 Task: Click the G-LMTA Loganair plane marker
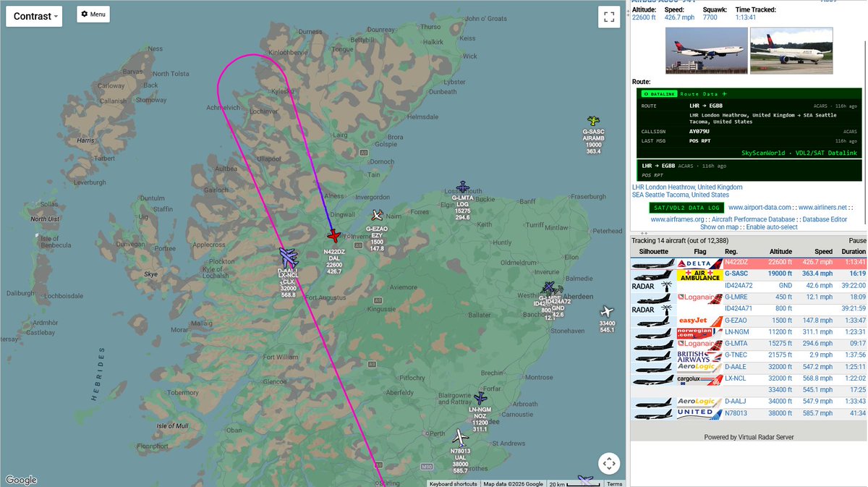pos(462,187)
